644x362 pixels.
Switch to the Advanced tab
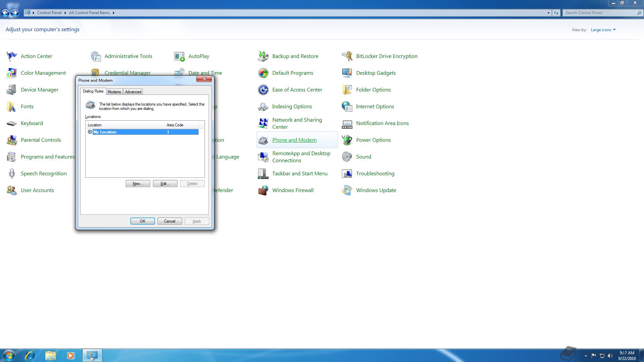tap(133, 92)
